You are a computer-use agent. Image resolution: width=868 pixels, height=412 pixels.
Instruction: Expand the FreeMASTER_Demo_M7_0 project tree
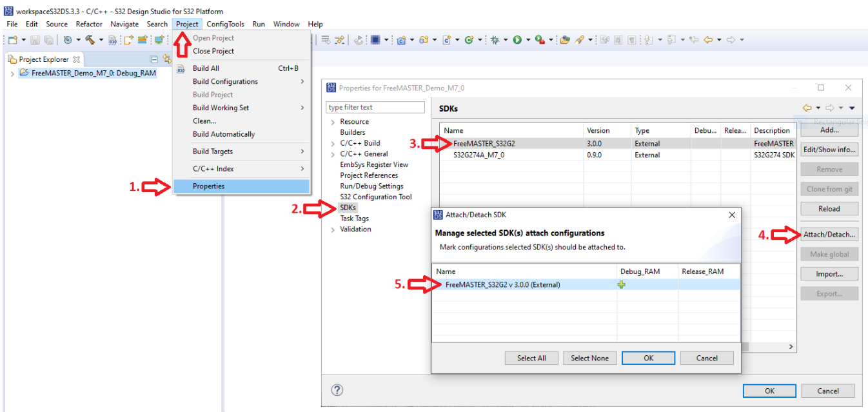pos(13,73)
